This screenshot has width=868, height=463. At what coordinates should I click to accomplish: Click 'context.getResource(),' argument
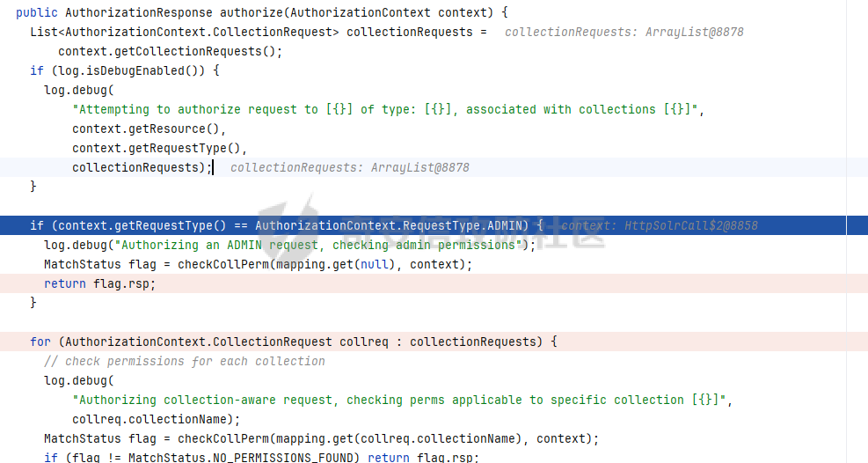[149, 129]
